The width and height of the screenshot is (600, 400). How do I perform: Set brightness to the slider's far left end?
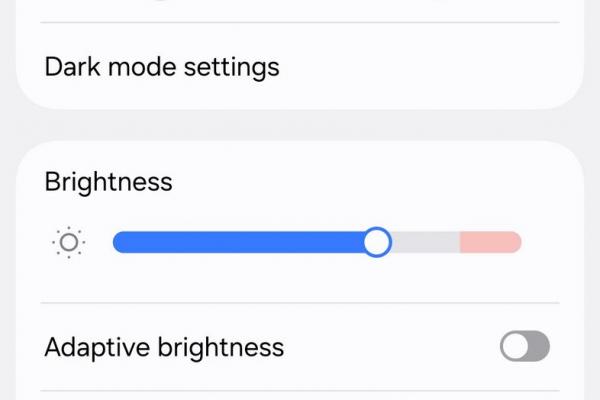pyautogui.click(x=116, y=242)
